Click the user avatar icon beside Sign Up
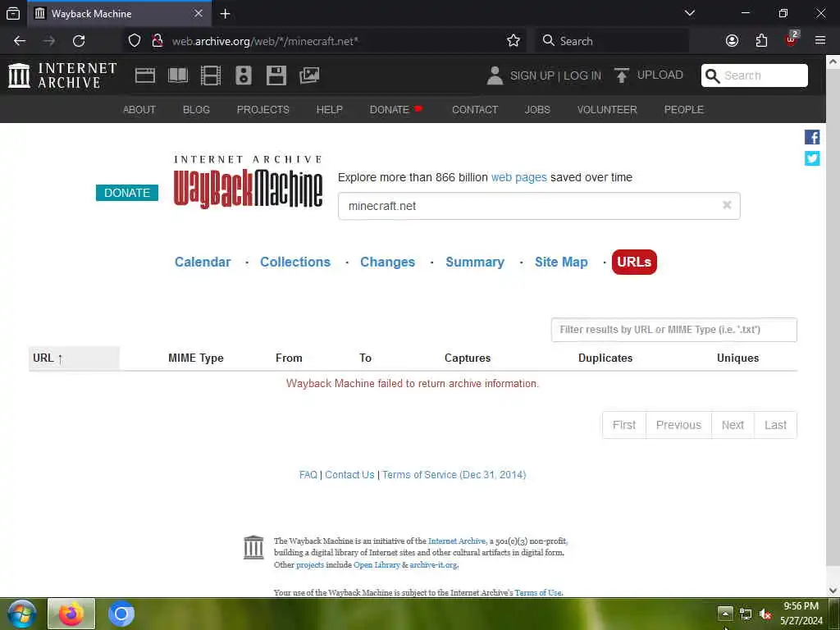The height and width of the screenshot is (630, 840). tap(495, 75)
